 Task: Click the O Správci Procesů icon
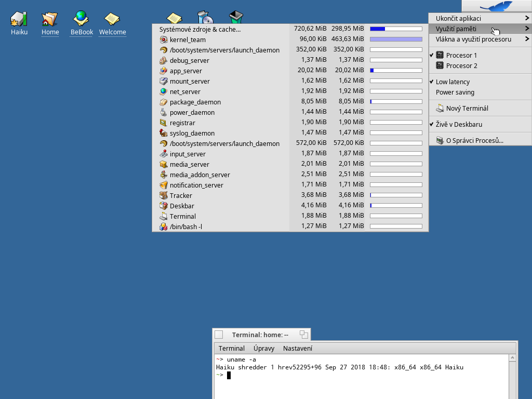(x=440, y=140)
